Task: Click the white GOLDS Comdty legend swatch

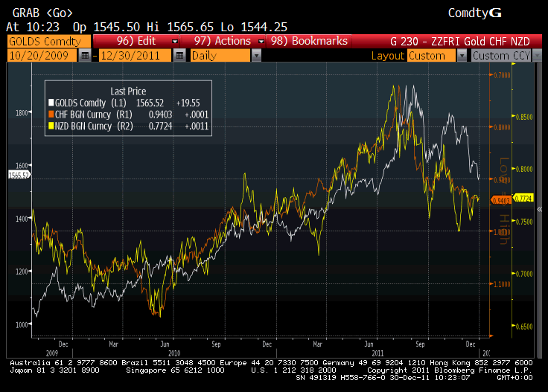Action: point(51,103)
